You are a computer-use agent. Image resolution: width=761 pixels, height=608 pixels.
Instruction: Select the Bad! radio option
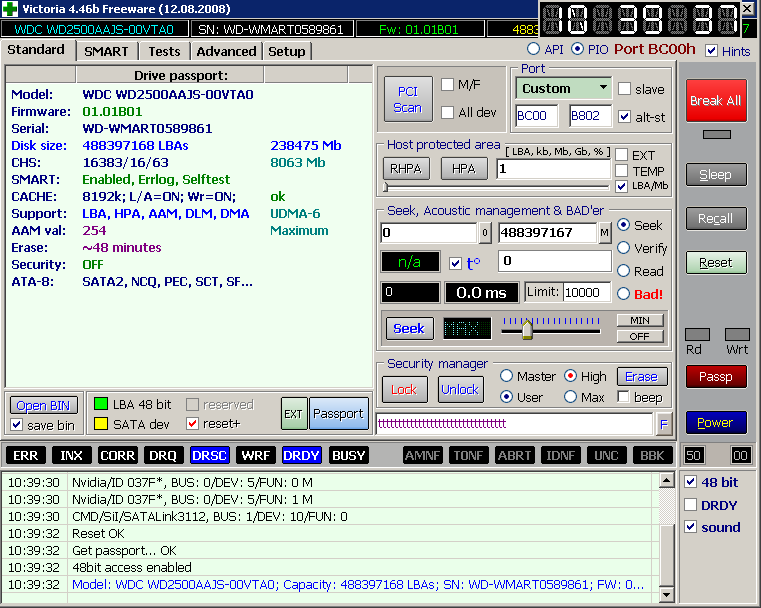pyautogui.click(x=624, y=294)
